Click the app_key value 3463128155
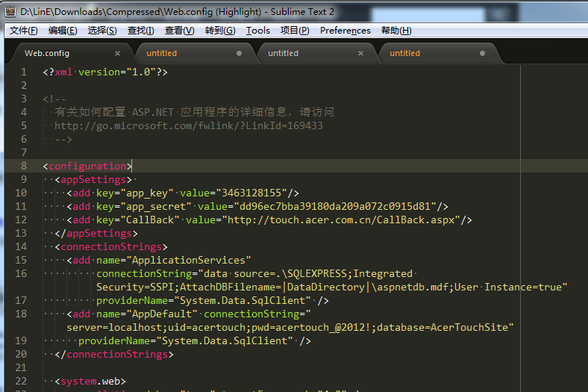588x392 pixels. pos(251,193)
